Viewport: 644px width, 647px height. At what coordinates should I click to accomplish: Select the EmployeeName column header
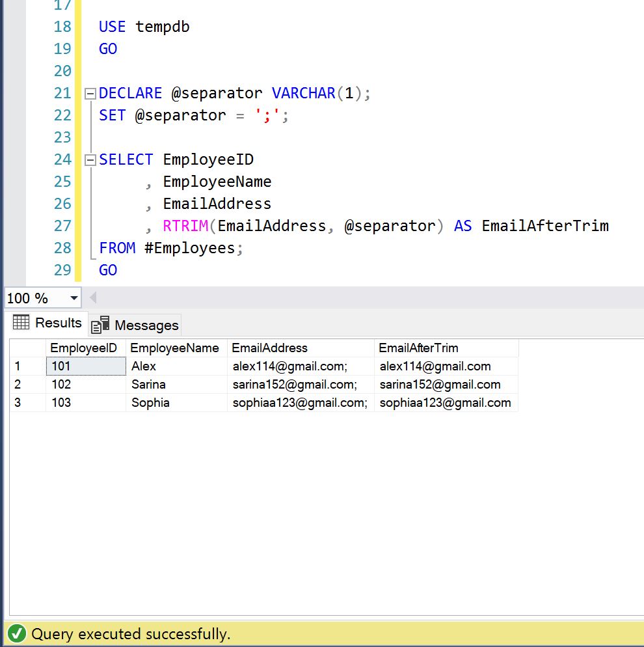175,348
